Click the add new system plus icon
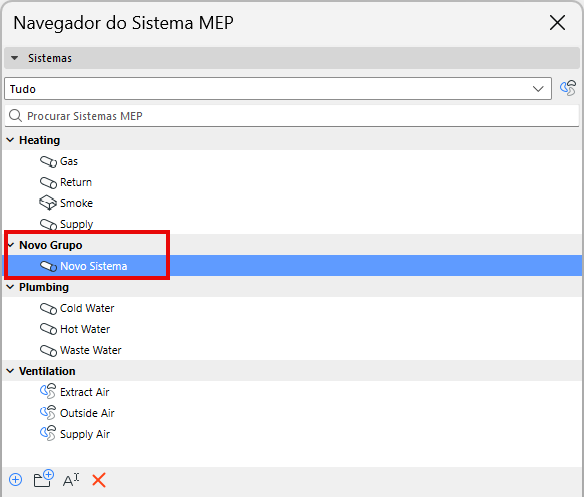This screenshot has height=497, width=584. coord(16,480)
